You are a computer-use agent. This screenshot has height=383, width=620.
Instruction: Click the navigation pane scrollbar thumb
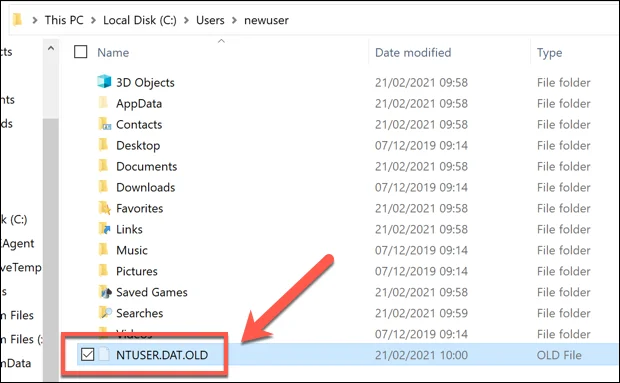pyautogui.click(x=51, y=249)
